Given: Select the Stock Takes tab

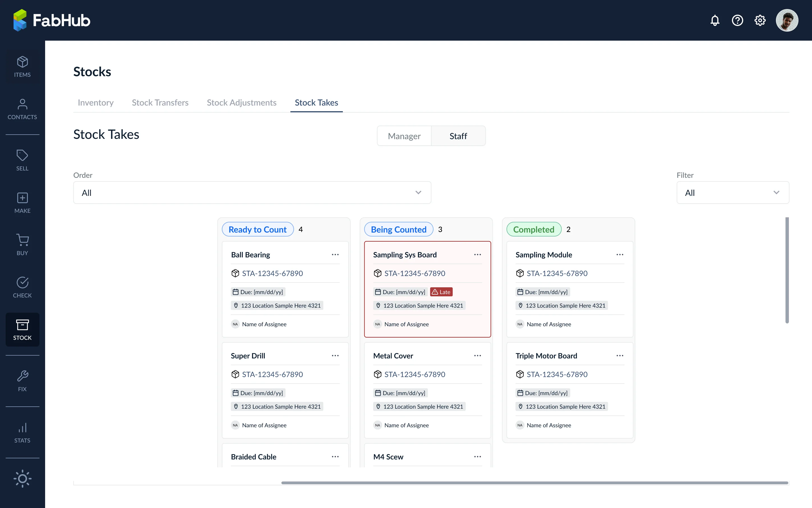Looking at the screenshot, I should click(x=316, y=102).
